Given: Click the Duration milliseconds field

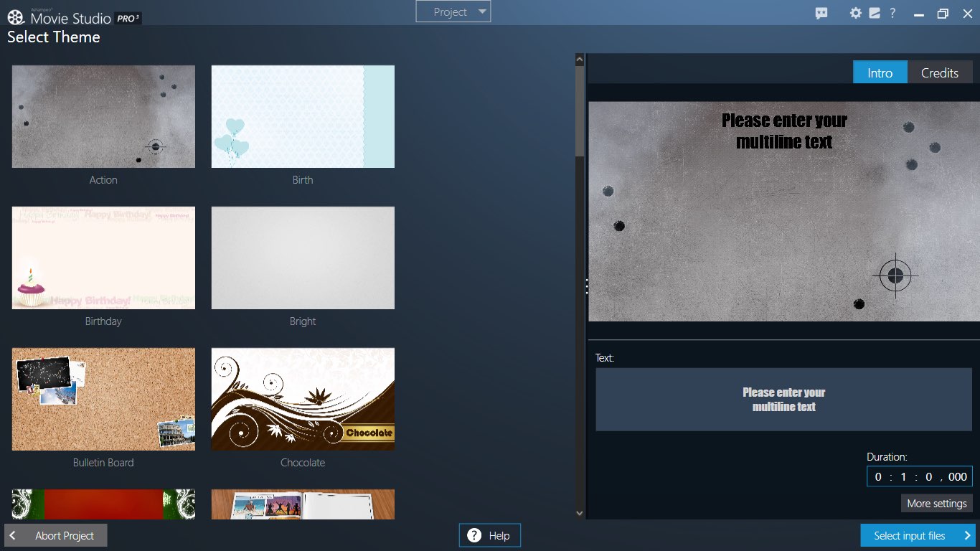Looking at the screenshot, I should click(x=958, y=477).
